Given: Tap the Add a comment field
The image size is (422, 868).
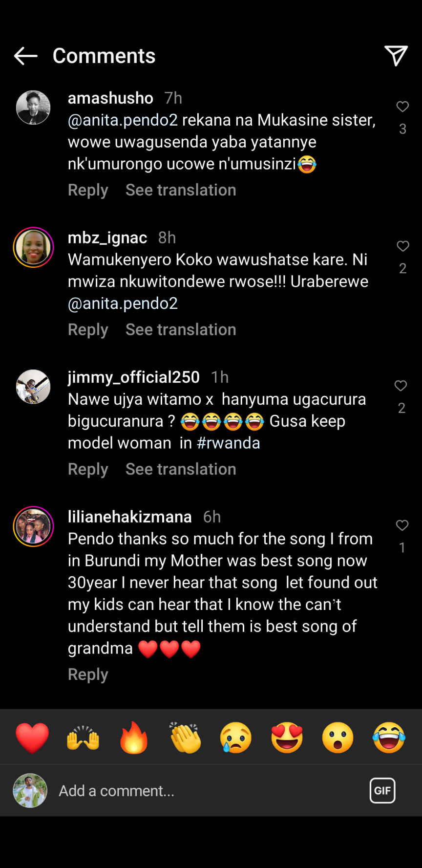Looking at the screenshot, I should [195, 790].
